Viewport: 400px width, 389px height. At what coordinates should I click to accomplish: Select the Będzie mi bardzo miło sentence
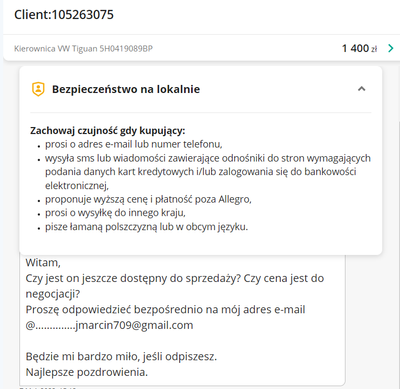(x=121, y=357)
